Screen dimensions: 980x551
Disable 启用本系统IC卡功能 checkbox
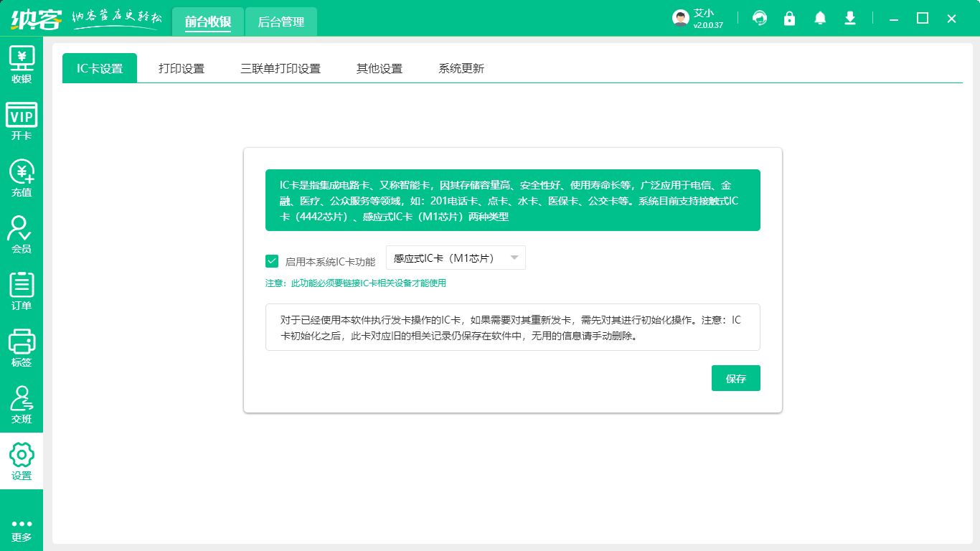tap(272, 261)
